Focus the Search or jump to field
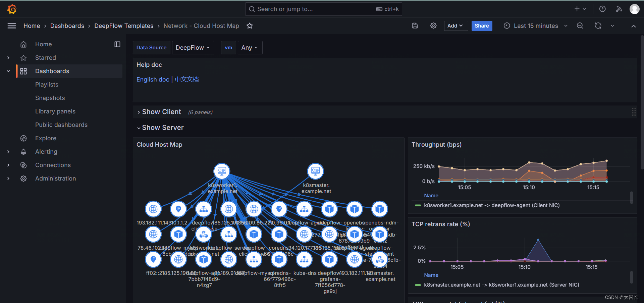The width and height of the screenshot is (644, 303). tap(323, 9)
